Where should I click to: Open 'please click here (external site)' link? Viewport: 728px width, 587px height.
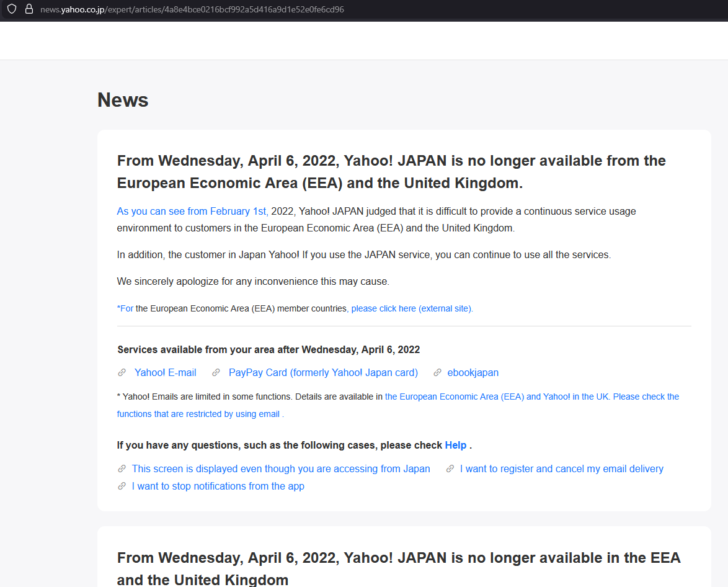(412, 308)
